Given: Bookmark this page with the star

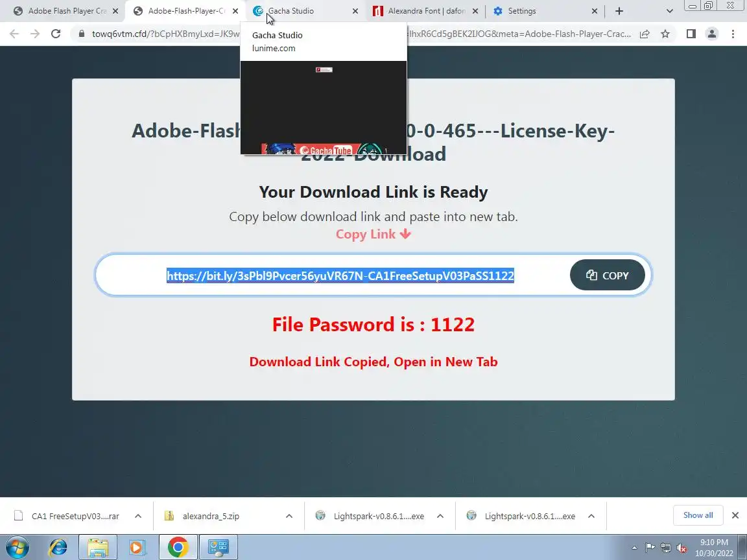Looking at the screenshot, I should coord(665,34).
